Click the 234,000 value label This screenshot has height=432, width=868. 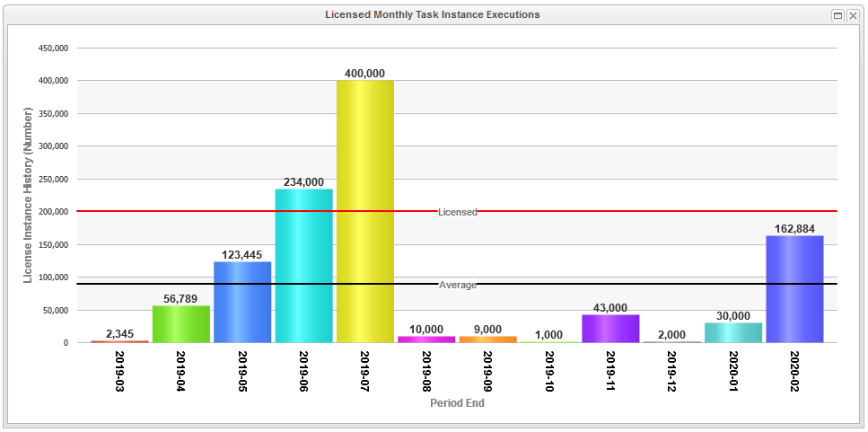[x=303, y=182]
